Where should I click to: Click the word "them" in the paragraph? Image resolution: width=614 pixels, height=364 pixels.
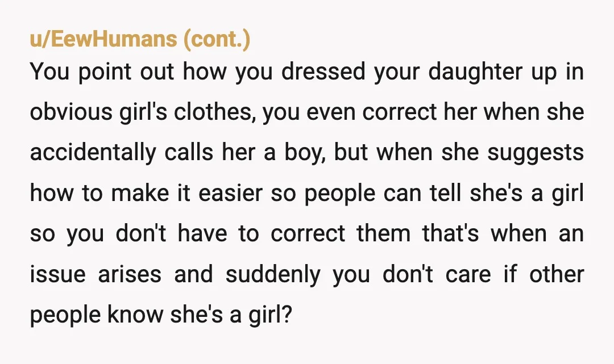pyautogui.click(x=383, y=233)
